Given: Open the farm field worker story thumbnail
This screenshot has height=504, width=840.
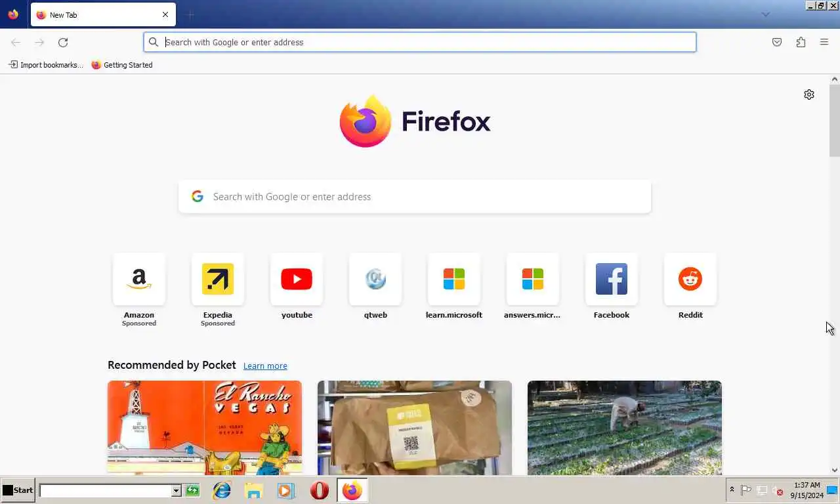Looking at the screenshot, I should click(625, 428).
